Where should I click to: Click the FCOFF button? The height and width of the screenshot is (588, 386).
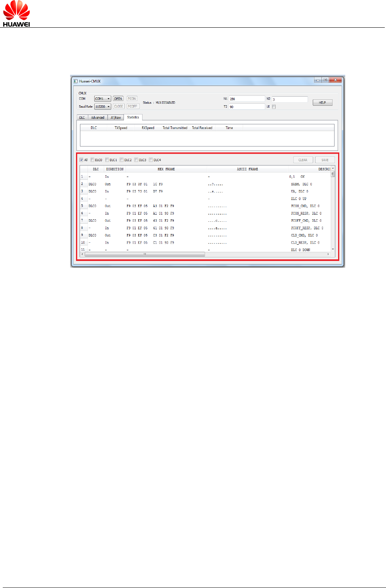point(133,106)
